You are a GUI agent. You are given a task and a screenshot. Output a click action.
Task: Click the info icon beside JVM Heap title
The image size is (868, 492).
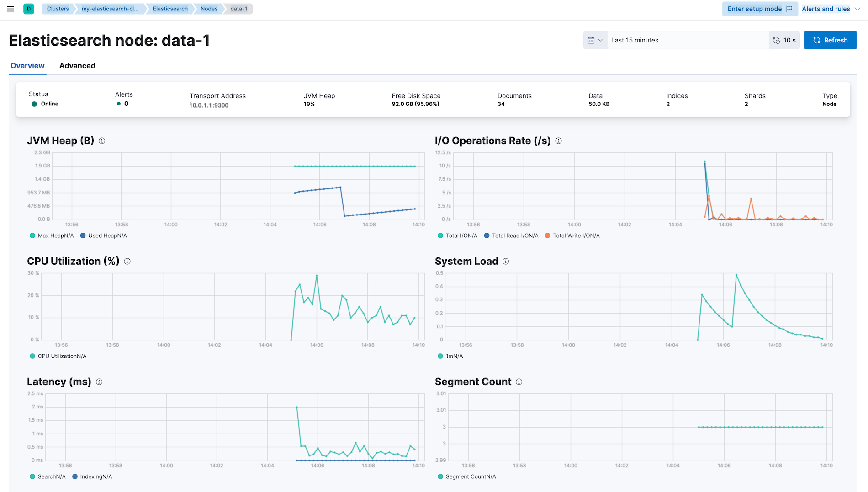(x=101, y=141)
